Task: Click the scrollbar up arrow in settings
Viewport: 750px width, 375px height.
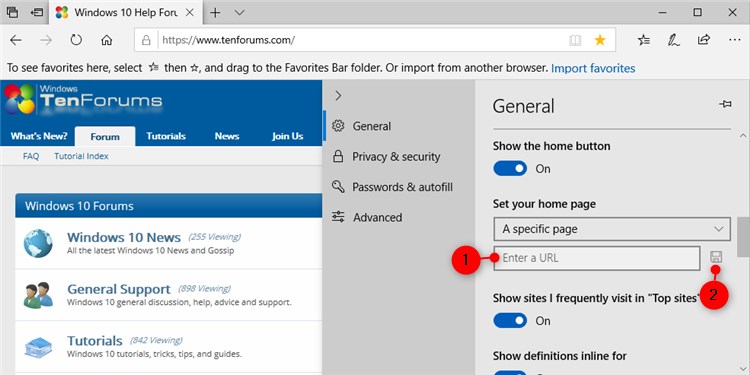Action: pos(744,135)
